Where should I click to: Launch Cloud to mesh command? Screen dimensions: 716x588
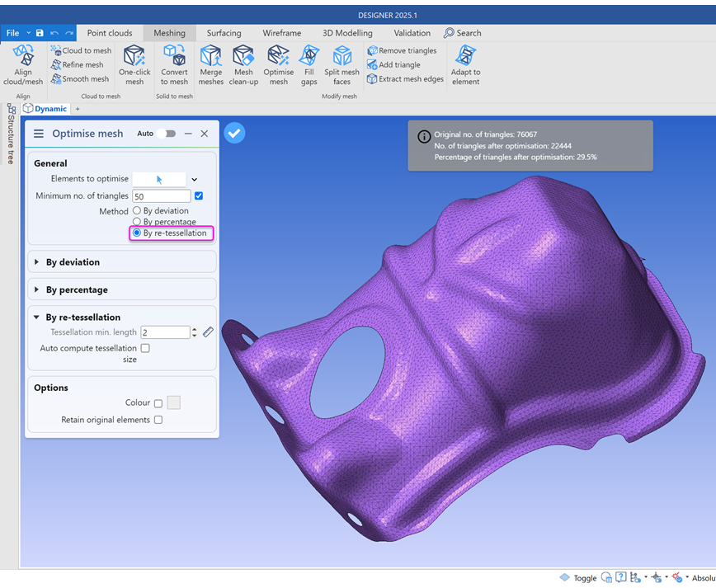pyautogui.click(x=81, y=50)
